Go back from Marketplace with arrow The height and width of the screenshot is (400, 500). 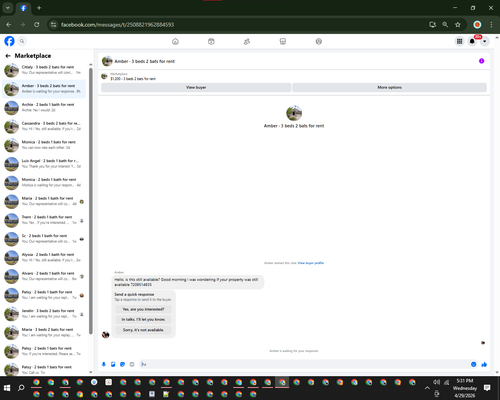(x=8, y=56)
